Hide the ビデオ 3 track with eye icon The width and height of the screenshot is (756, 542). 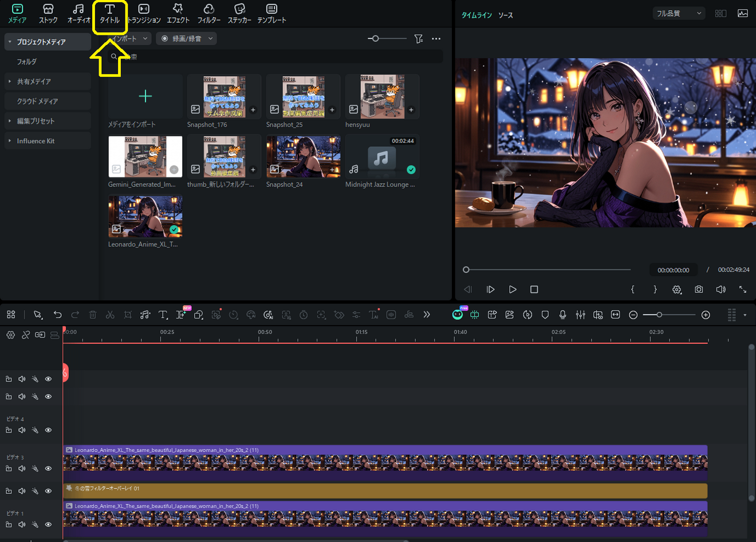coord(48,469)
